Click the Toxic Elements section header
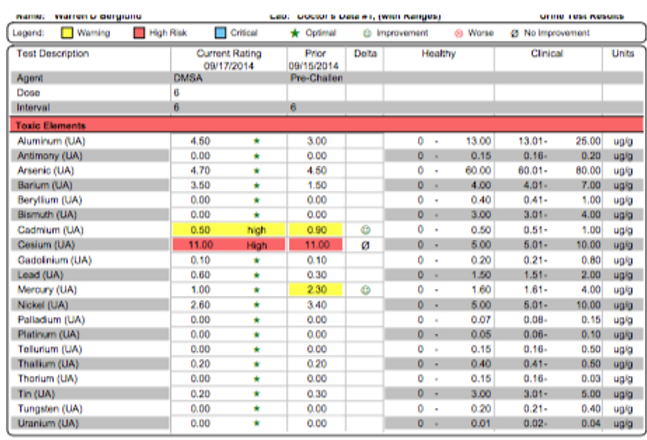The width and height of the screenshot is (647, 440). click(48, 126)
